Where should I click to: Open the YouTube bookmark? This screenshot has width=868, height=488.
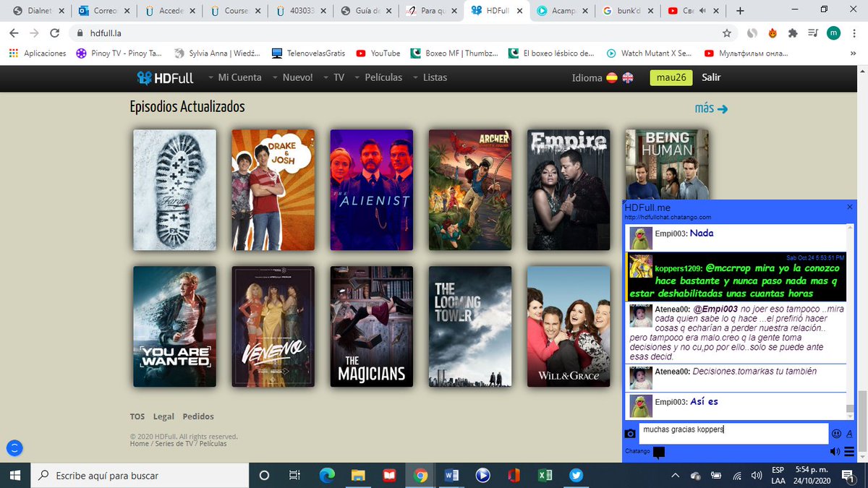(378, 53)
